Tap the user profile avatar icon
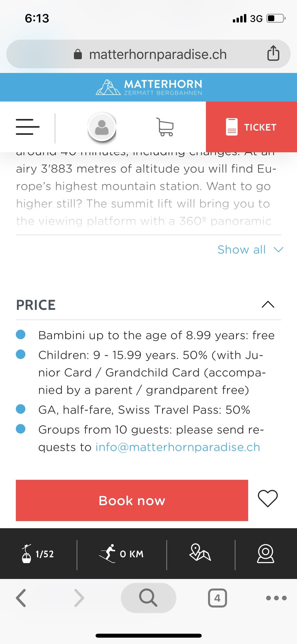The height and width of the screenshot is (644, 297). [102, 127]
